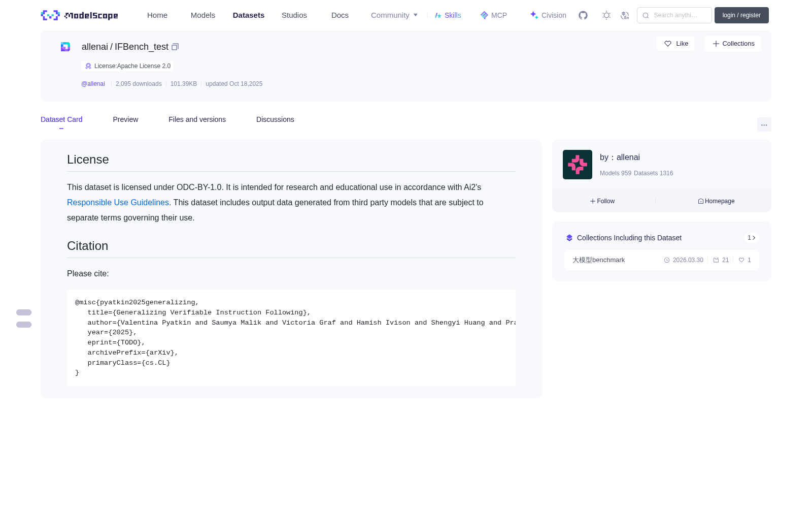Image resolution: width=812 pixels, height=508 pixels.
Task: Switch site language with the translate icon
Action: 625,15
